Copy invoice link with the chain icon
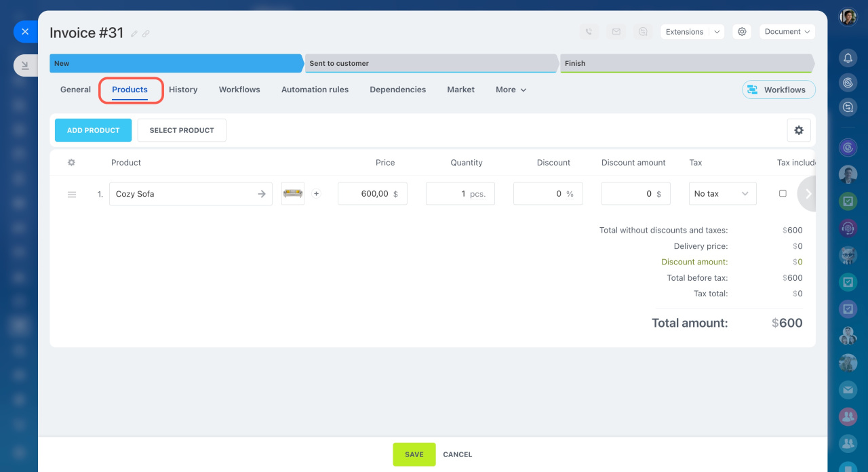This screenshot has height=472, width=868. [146, 33]
